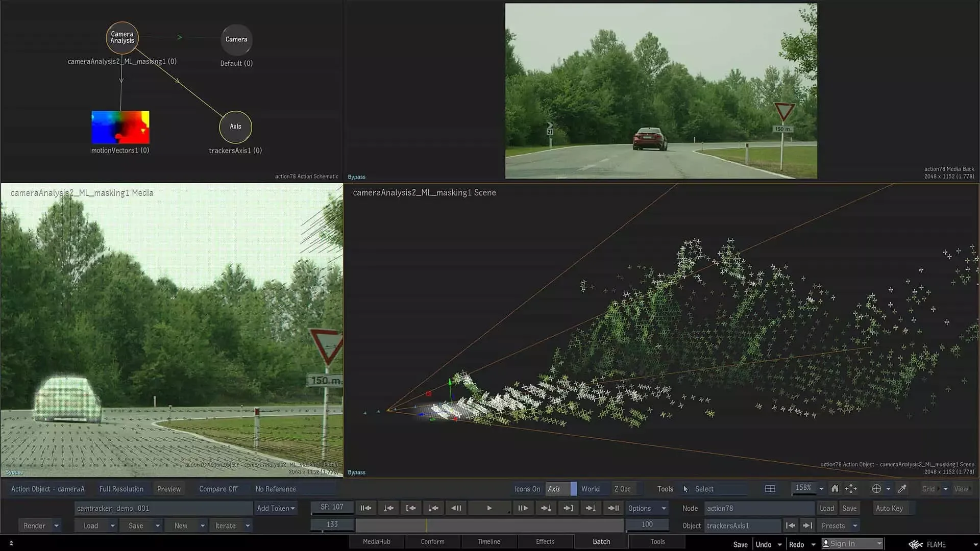
Task: Click the Load button next to the action78 node
Action: coord(827,508)
